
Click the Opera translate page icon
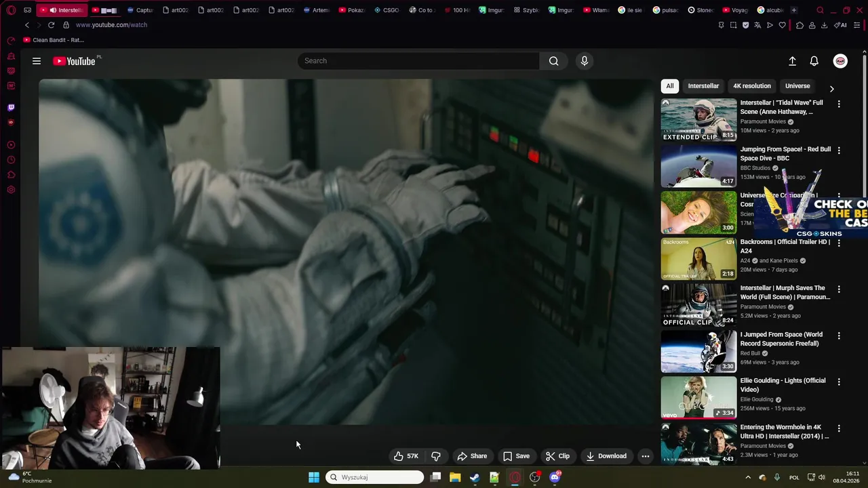point(757,25)
